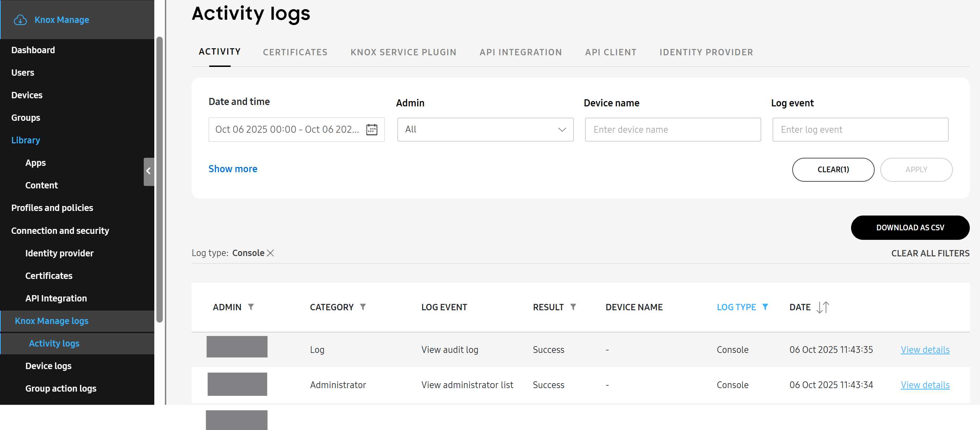The height and width of the screenshot is (430, 980).
Task: Click Clear All Filters
Action: coord(930,253)
